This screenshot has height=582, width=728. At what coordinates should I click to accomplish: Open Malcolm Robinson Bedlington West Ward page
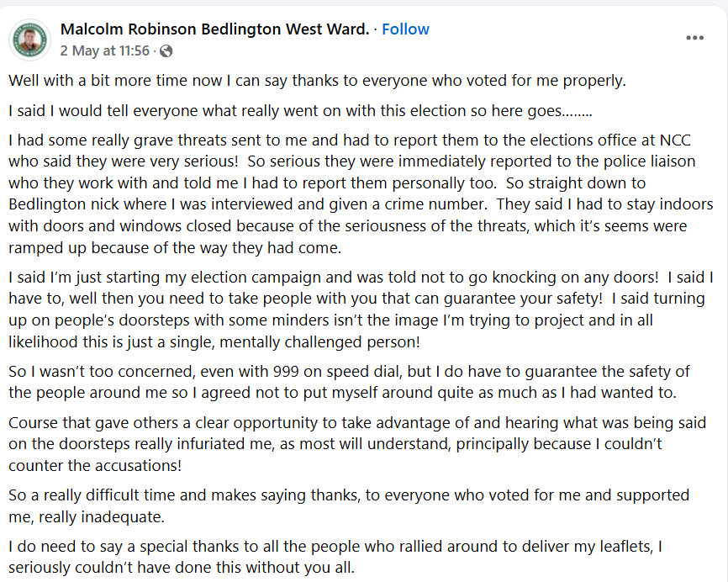214,29
